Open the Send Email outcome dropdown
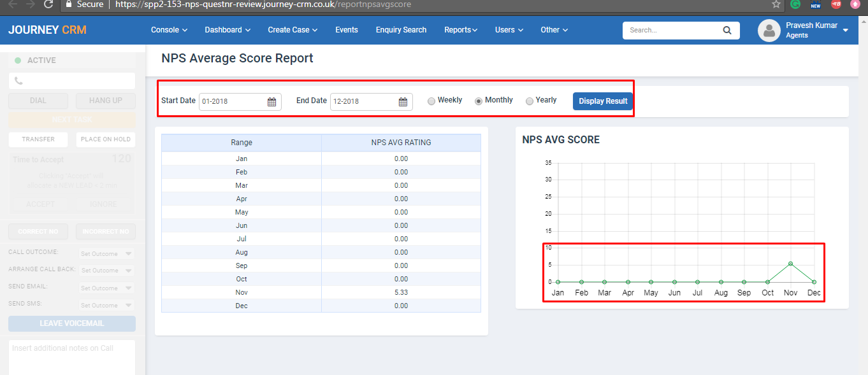Image resolution: width=868 pixels, height=375 pixels. pyautogui.click(x=106, y=288)
